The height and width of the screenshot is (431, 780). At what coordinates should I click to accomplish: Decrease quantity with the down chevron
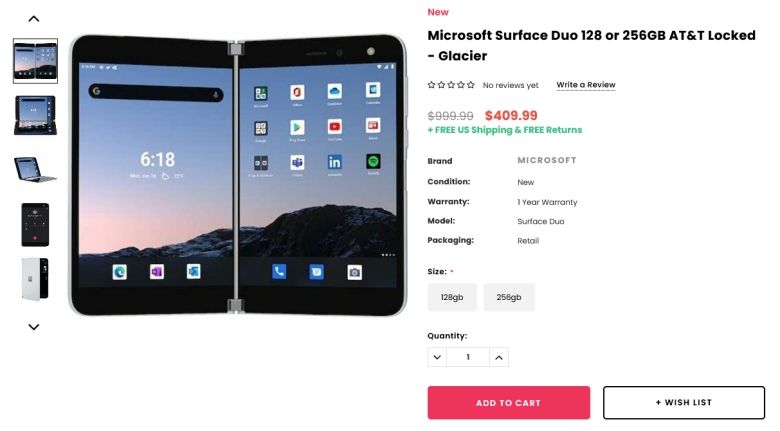point(437,357)
